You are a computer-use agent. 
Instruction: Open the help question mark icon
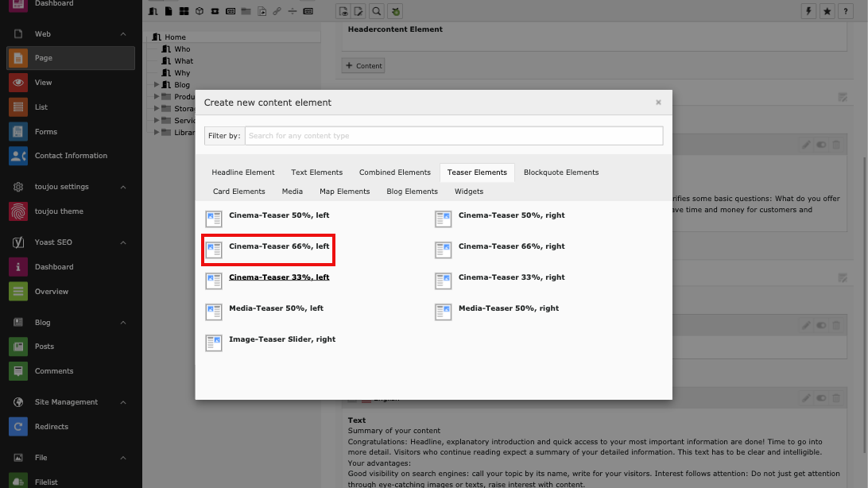(846, 11)
